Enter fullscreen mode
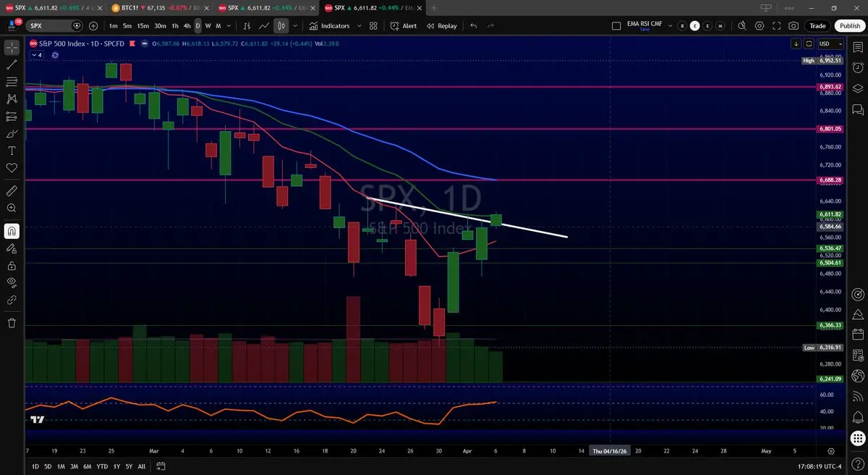 [776, 26]
